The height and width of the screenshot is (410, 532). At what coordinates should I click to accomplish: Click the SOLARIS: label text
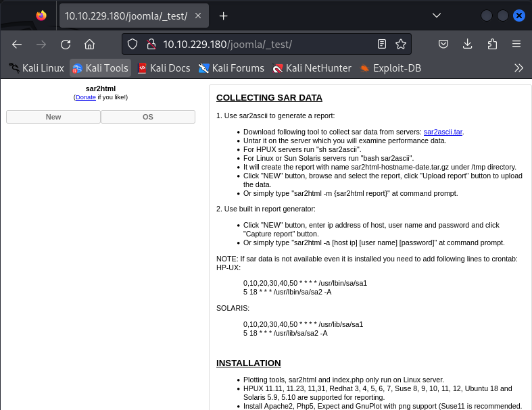(x=233, y=308)
